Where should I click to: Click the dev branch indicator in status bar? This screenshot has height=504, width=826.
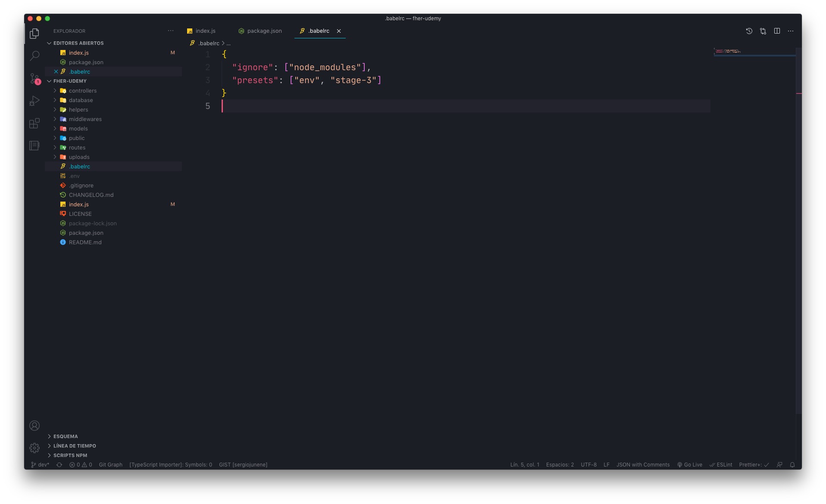point(40,465)
